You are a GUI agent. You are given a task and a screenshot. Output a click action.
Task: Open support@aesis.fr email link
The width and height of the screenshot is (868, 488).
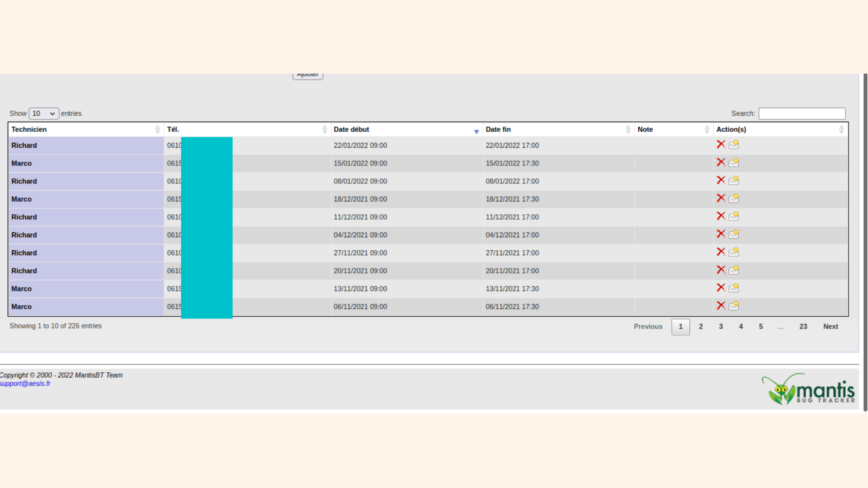25,384
